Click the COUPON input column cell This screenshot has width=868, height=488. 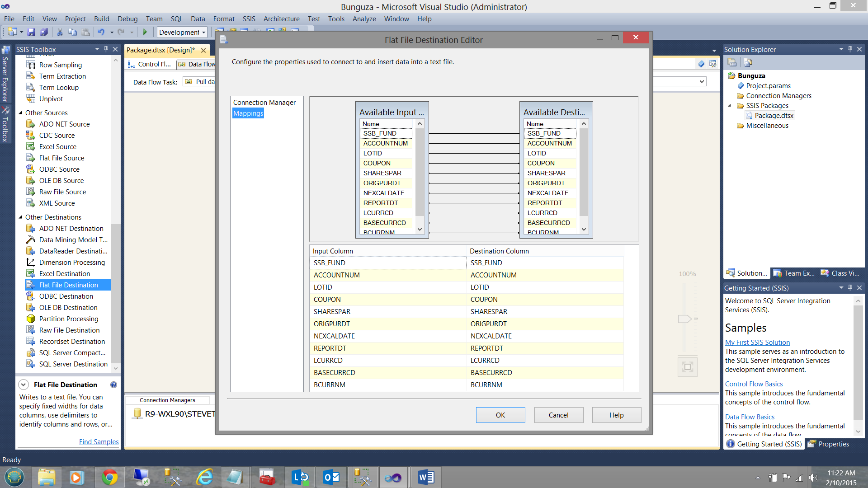pos(387,300)
